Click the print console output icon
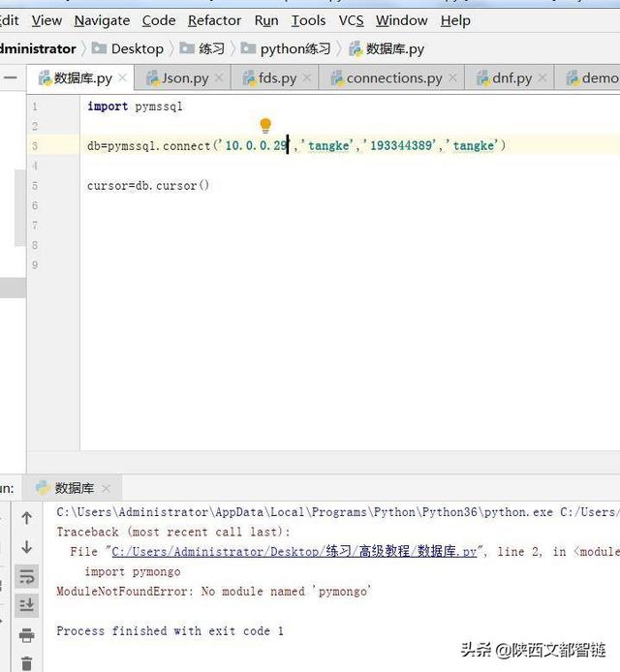Viewport: 620px width, 672px height. tap(26, 634)
